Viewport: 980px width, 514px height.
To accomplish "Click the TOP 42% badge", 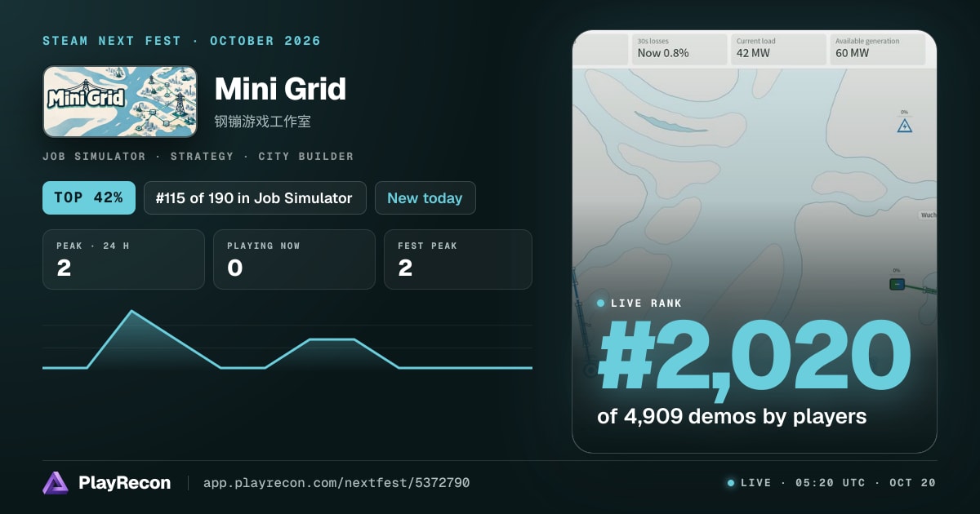I will point(89,198).
